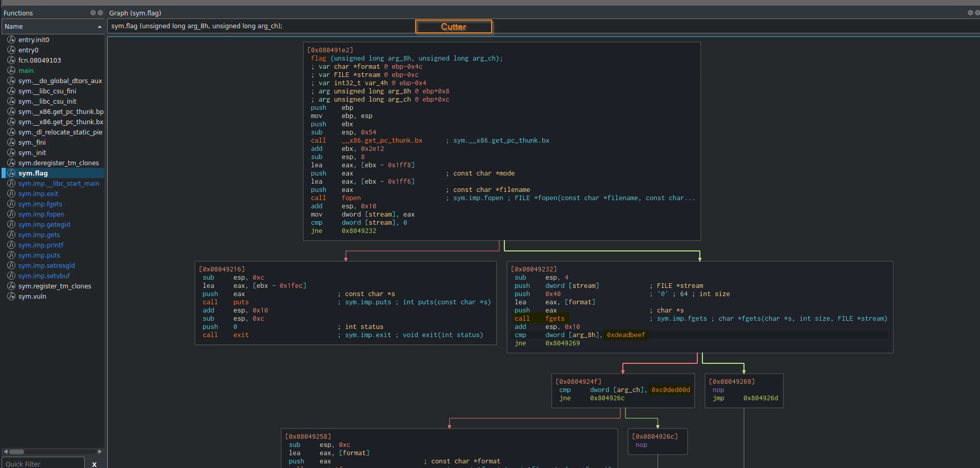Image resolution: width=980 pixels, height=468 pixels.
Task: Click the [0x0804926c] block address label
Action: (x=655, y=436)
